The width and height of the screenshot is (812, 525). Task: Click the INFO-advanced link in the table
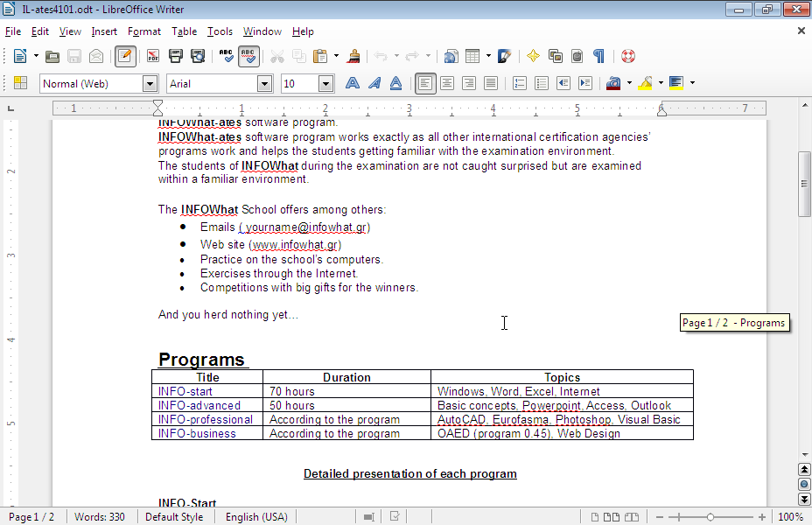click(x=199, y=405)
